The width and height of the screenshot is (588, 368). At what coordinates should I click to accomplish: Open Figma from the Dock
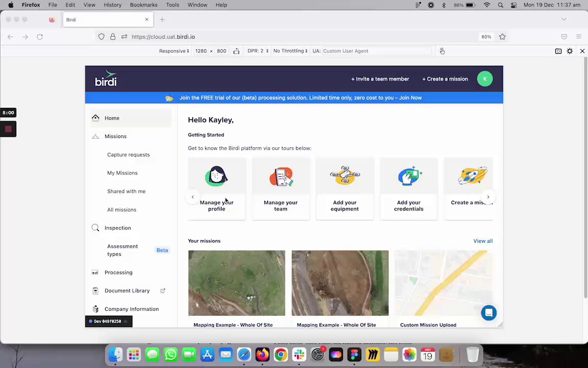click(x=354, y=355)
